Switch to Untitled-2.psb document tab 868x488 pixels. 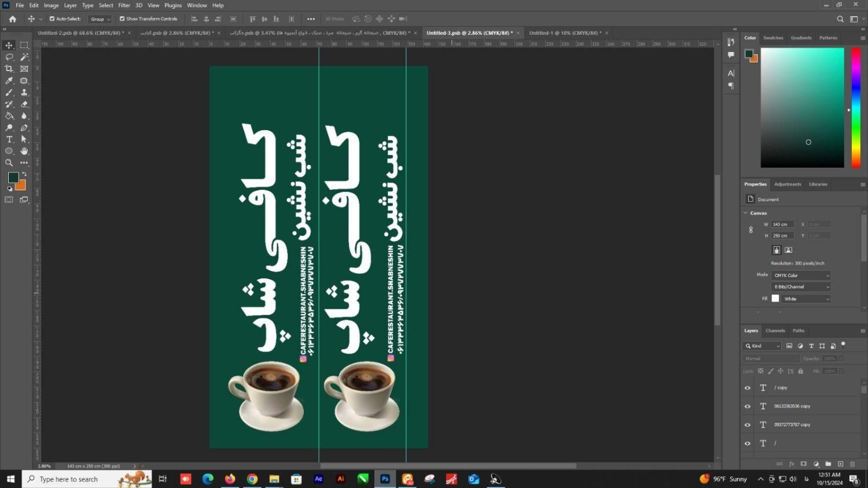80,33
